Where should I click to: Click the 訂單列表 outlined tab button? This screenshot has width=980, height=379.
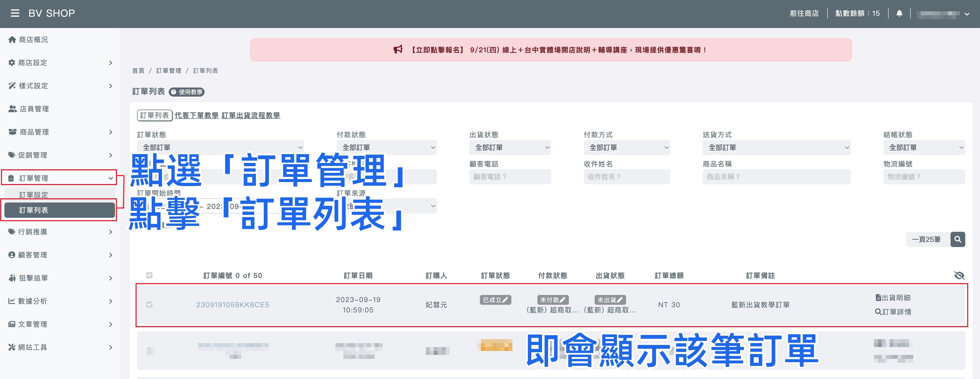point(154,115)
